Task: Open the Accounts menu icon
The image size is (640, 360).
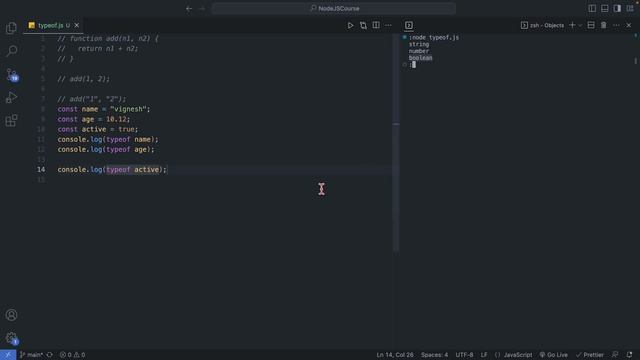Action: (11, 315)
